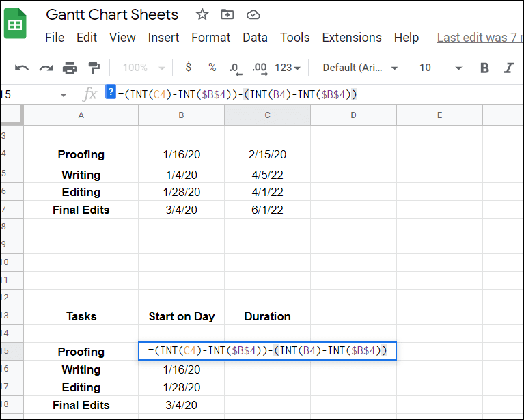This screenshot has width=524, height=420.
Task: Select column A header
Action: (x=81, y=115)
